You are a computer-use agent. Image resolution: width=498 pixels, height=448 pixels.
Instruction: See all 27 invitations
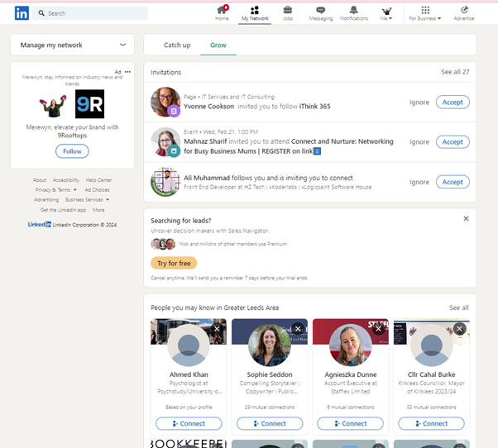455,72
